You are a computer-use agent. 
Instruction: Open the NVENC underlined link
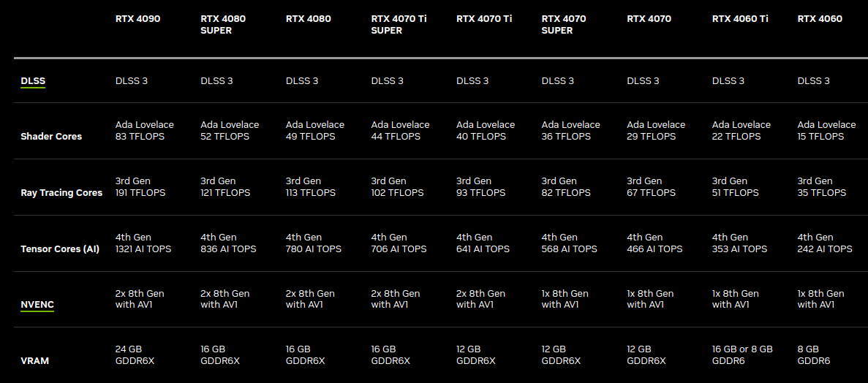pyautogui.click(x=37, y=304)
